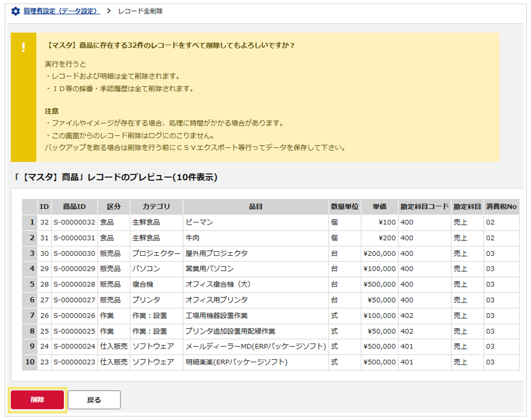The height and width of the screenshot is (420, 531).
Task: Click the 複合機 category cell
Action: point(157,285)
